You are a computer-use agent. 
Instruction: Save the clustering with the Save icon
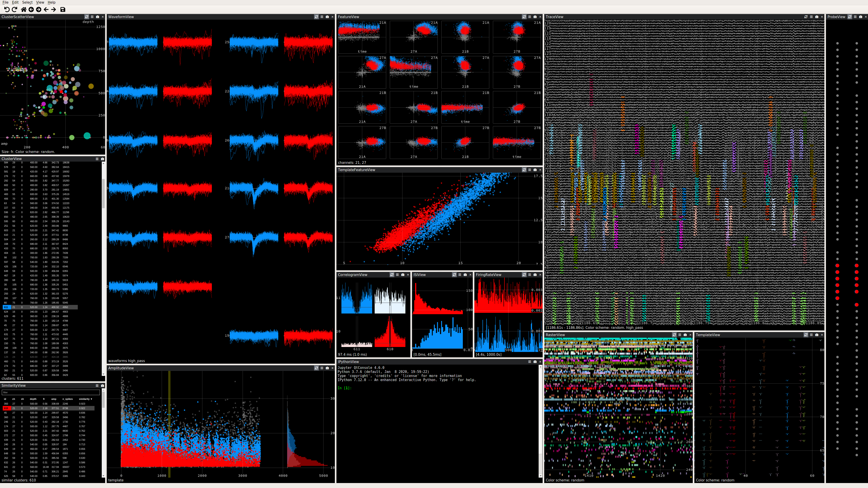pos(63,9)
